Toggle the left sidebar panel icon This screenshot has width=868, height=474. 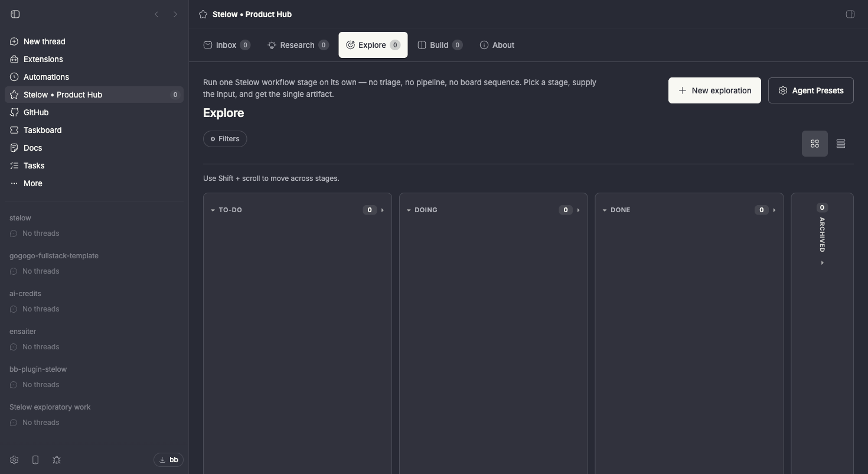point(15,14)
